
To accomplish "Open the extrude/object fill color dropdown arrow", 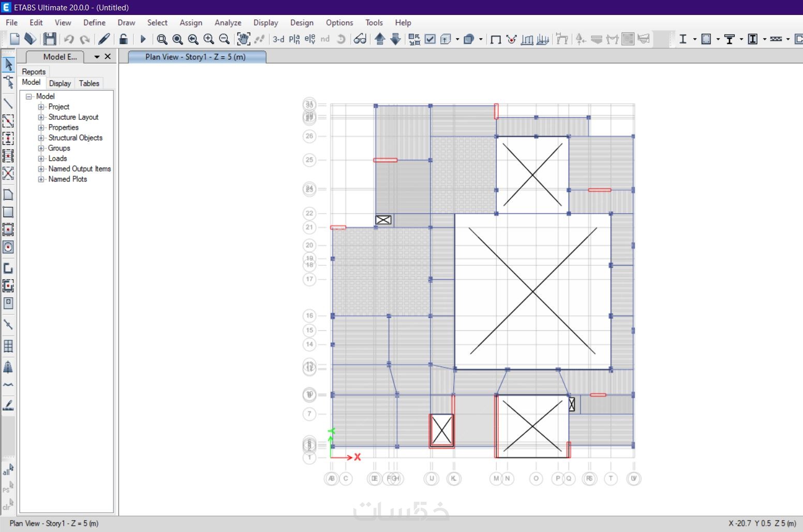I will (x=481, y=39).
